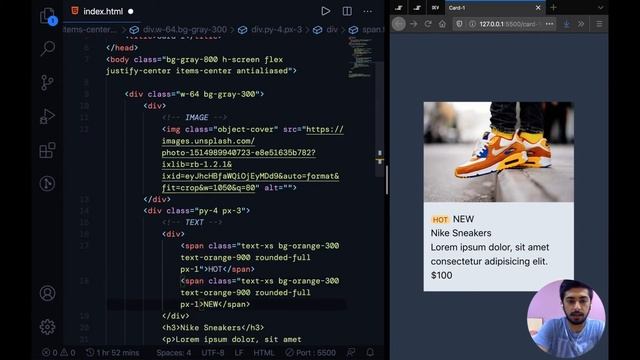Image resolution: width=640 pixels, height=360 pixels.
Task: Click the Nike Sneakers heading in preview
Action: pyautogui.click(x=461, y=233)
